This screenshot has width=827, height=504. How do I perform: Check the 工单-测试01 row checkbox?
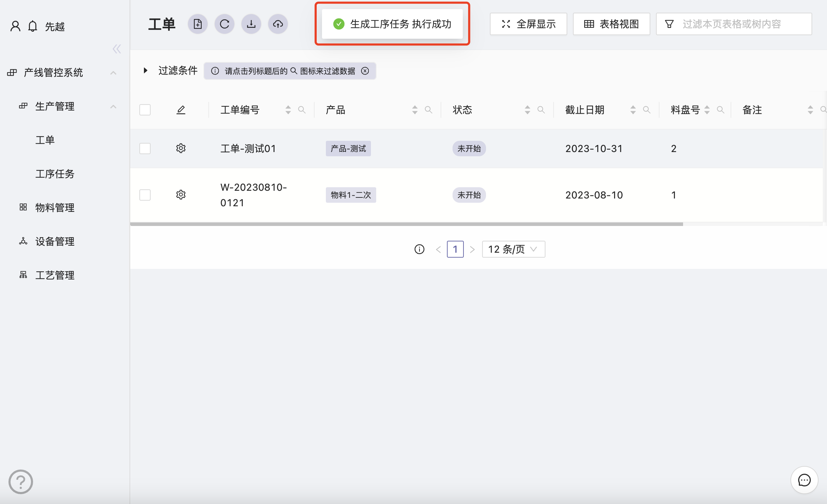tap(145, 149)
